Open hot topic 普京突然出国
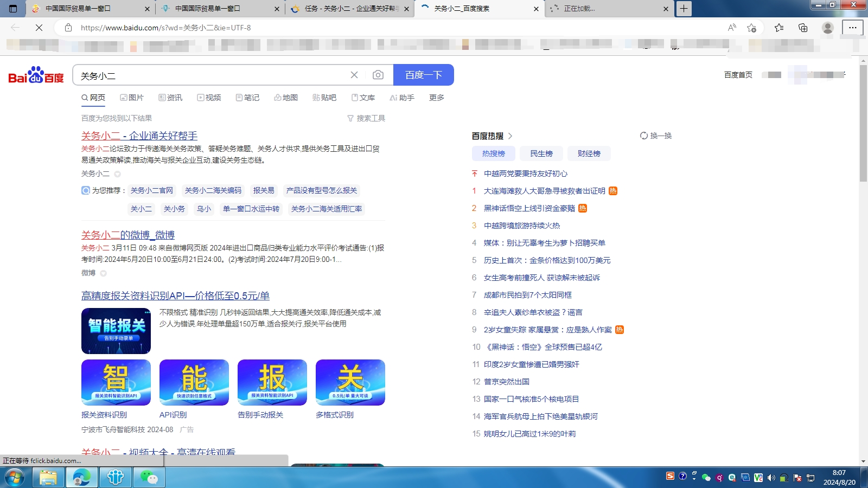Image resolution: width=868 pixels, height=488 pixels. click(x=507, y=382)
